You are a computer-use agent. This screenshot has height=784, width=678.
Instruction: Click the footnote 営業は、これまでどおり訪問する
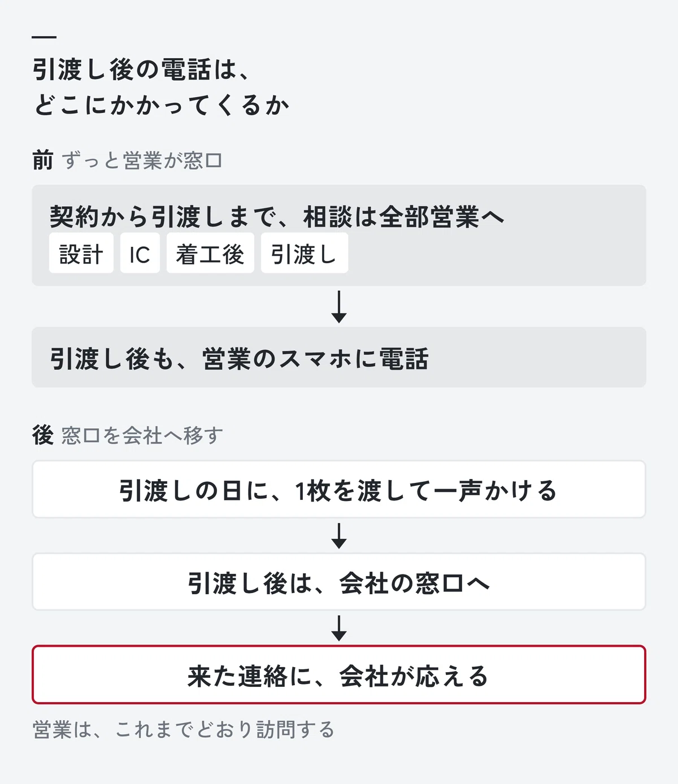[184, 729]
